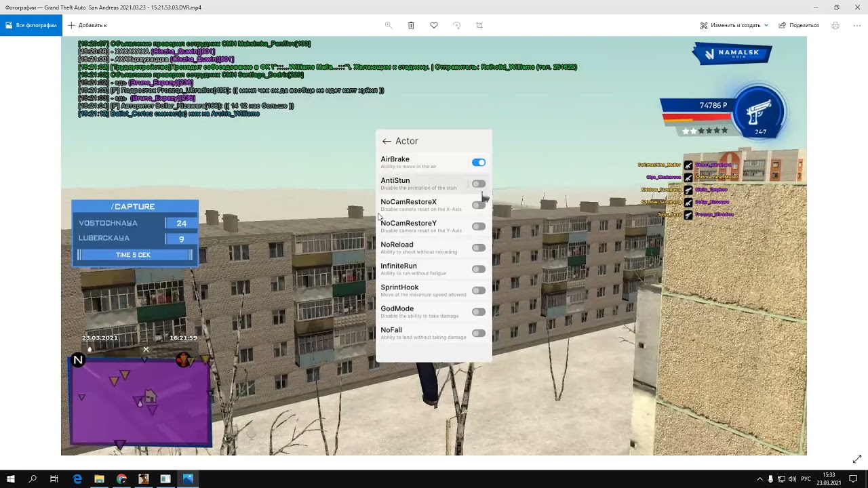
Task: Open the network tray icon
Action: click(x=781, y=479)
